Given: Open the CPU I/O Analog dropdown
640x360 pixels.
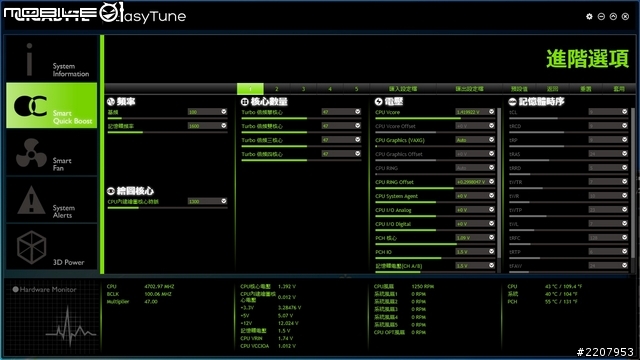Looking at the screenshot, I should point(491,209).
